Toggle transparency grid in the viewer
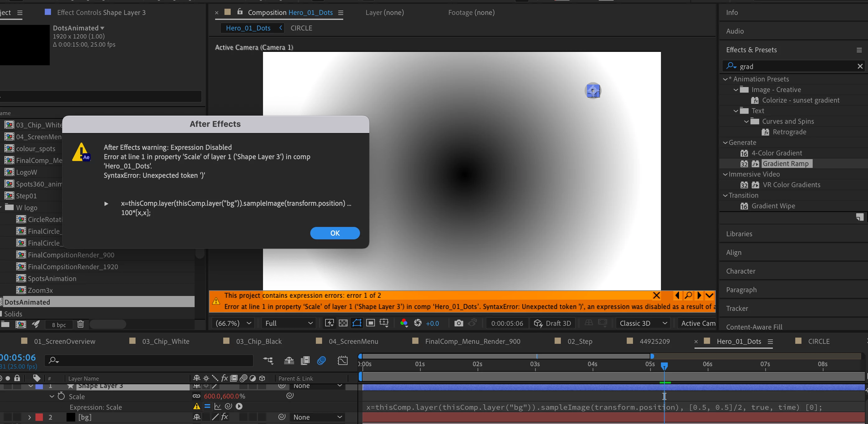The height and width of the screenshot is (424, 868). [x=343, y=323]
